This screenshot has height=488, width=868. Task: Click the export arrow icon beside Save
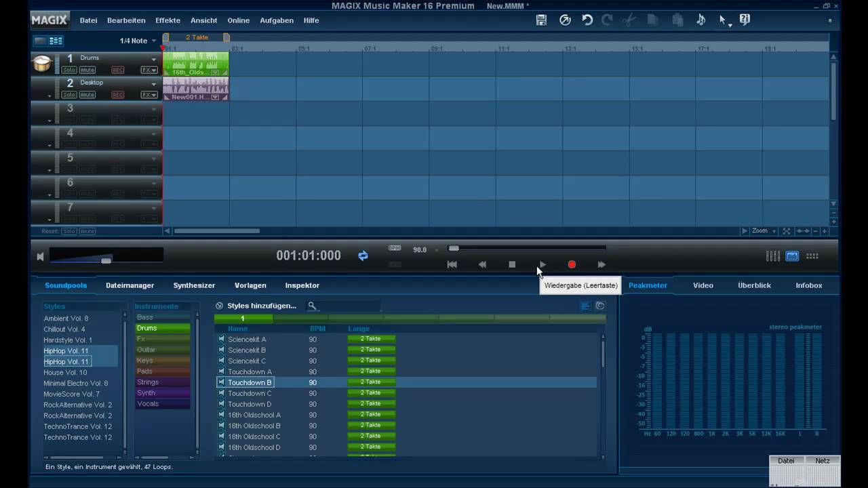pos(565,20)
